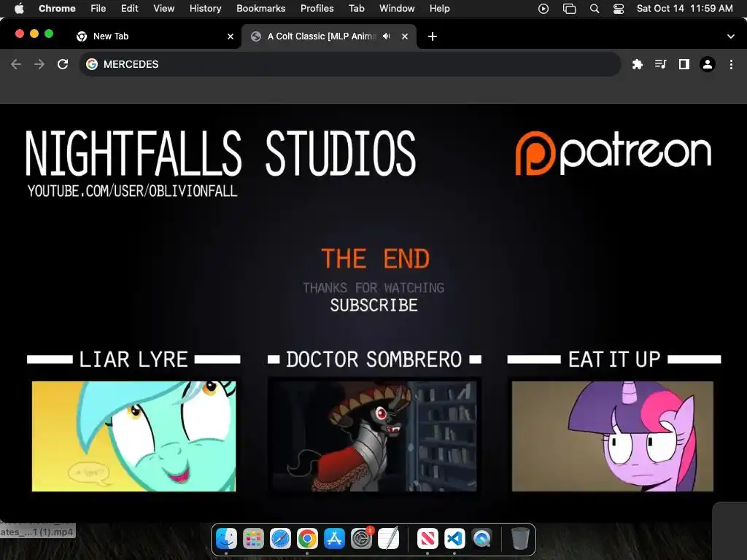747x560 pixels.
Task: Open Google Chrome from the Dock
Action: (x=307, y=539)
